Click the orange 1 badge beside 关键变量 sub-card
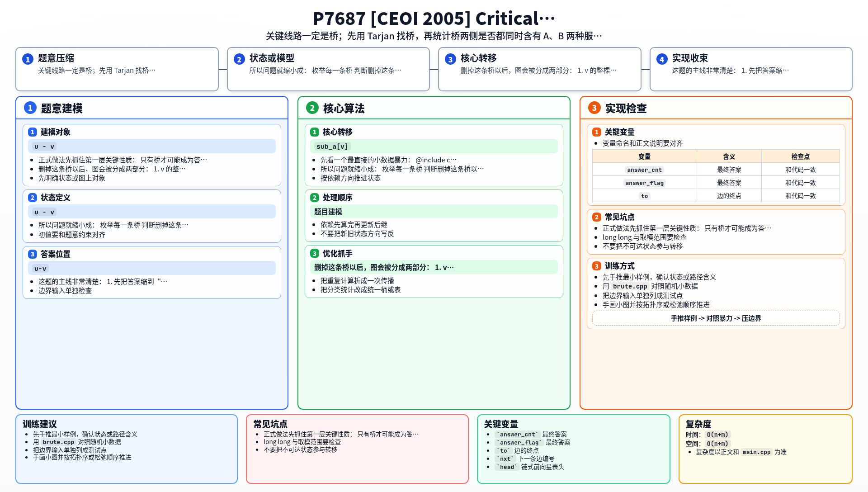The height and width of the screenshot is (492, 868). [x=597, y=132]
